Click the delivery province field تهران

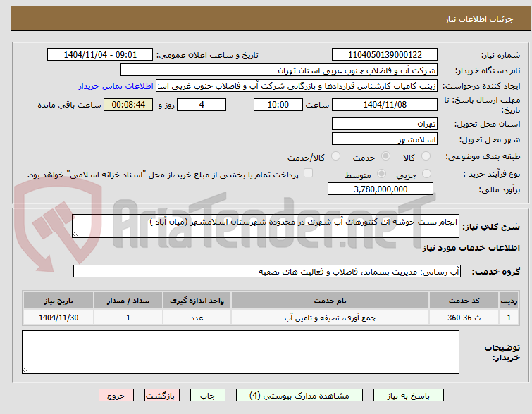pyautogui.click(x=385, y=123)
